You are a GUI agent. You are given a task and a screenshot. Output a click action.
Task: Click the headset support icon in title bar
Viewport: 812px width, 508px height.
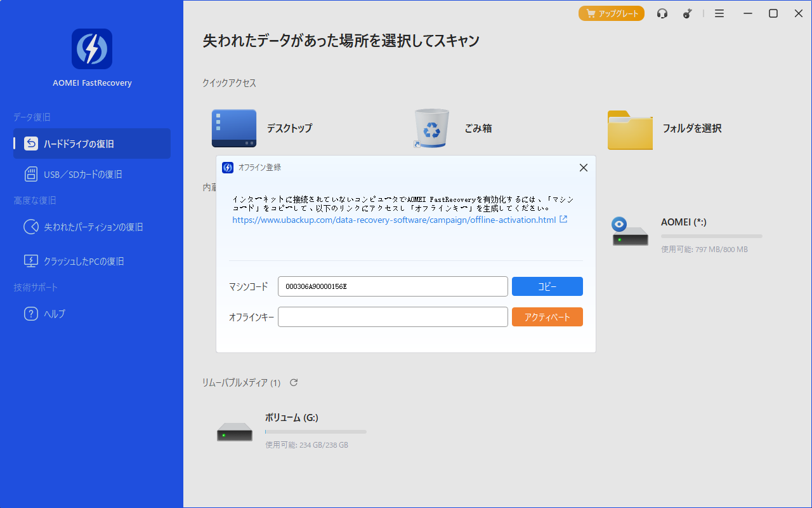coord(662,13)
